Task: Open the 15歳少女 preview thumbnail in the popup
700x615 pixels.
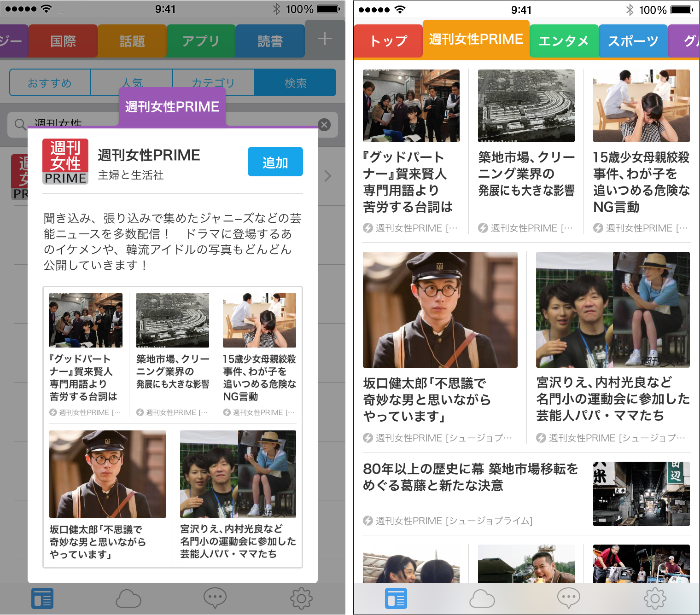Action: coord(260,320)
